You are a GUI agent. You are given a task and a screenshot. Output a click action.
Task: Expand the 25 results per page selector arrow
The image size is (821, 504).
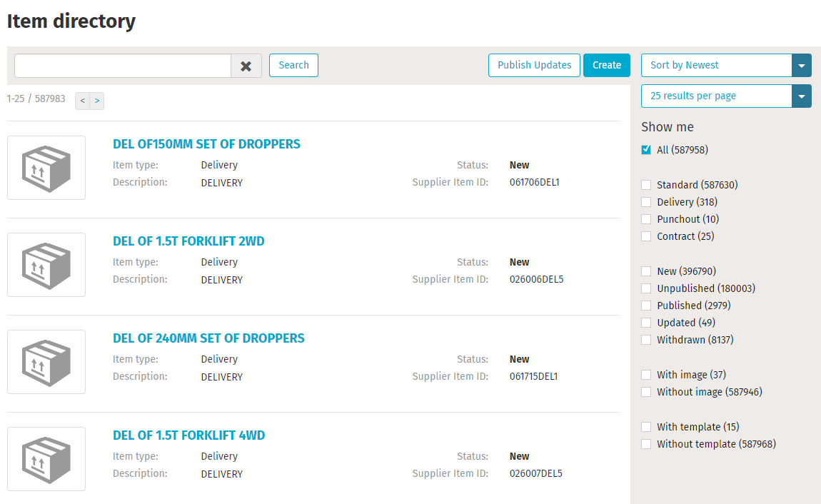(802, 96)
